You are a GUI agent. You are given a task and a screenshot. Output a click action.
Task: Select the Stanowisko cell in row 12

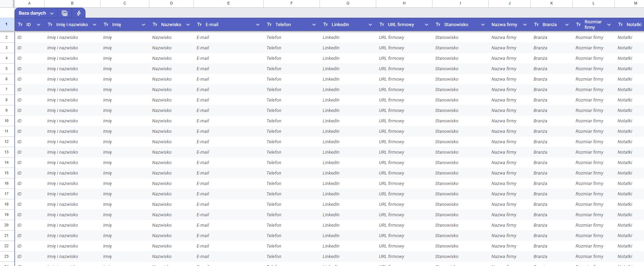click(x=460, y=142)
